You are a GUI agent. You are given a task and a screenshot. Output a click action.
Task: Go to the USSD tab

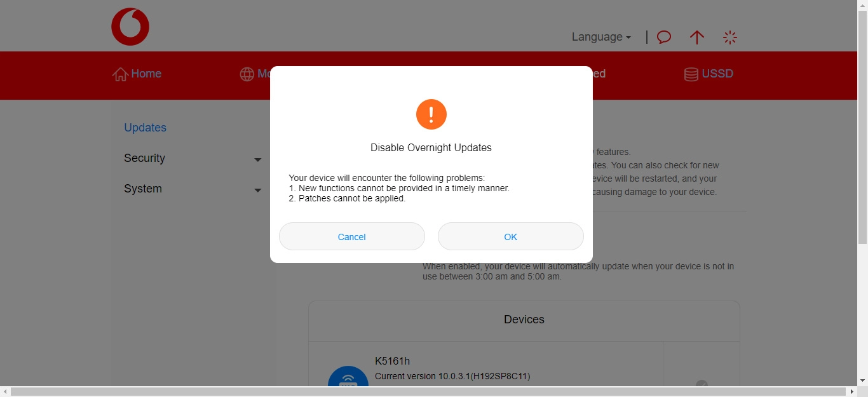coord(717,74)
